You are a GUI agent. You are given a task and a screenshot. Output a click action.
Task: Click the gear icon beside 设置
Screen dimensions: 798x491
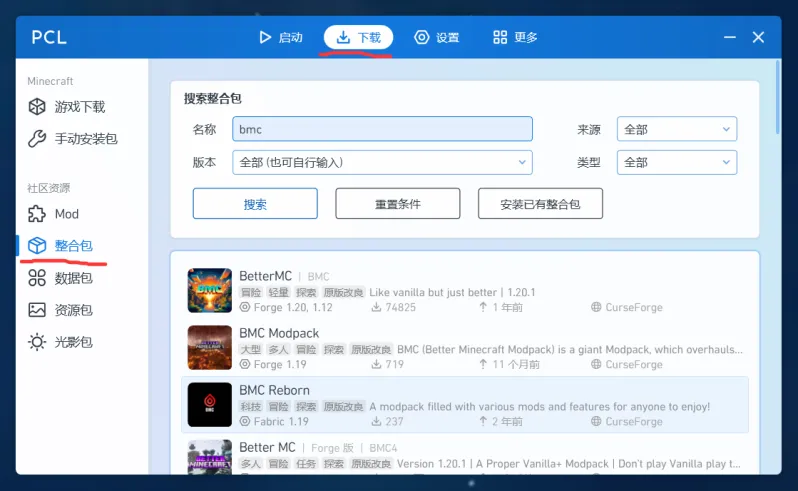click(x=421, y=37)
